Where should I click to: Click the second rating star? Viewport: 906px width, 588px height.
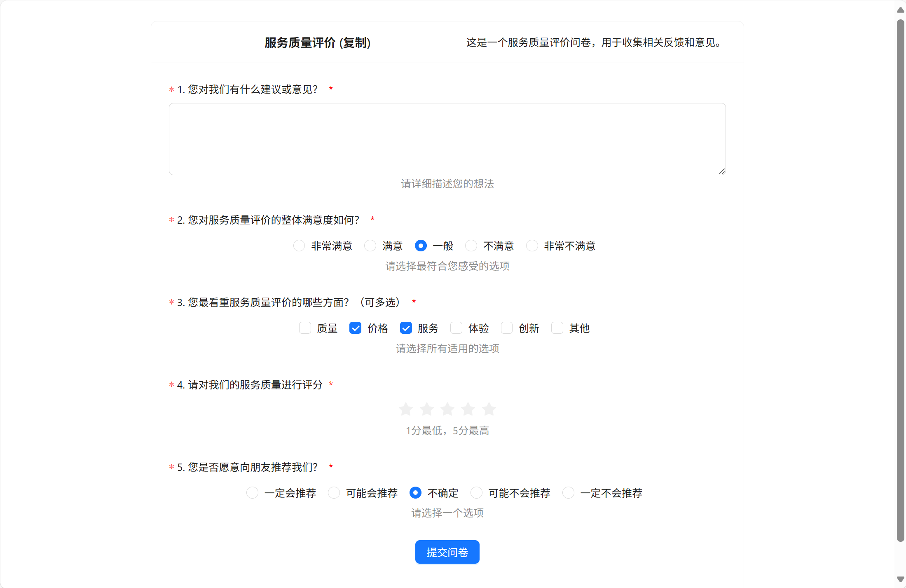click(426, 409)
